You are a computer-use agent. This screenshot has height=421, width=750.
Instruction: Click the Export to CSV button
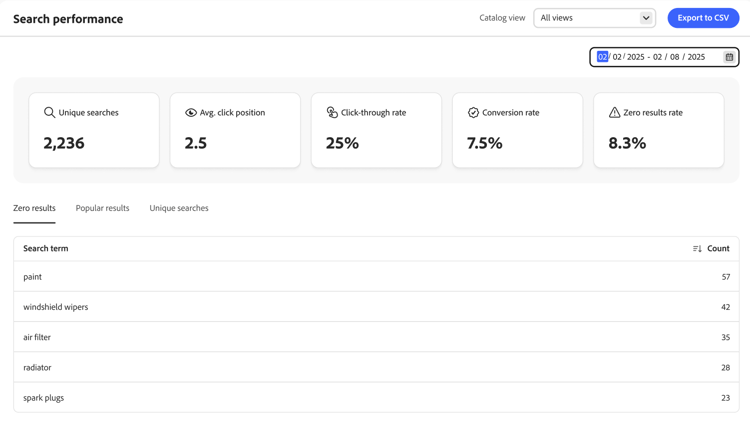click(703, 18)
